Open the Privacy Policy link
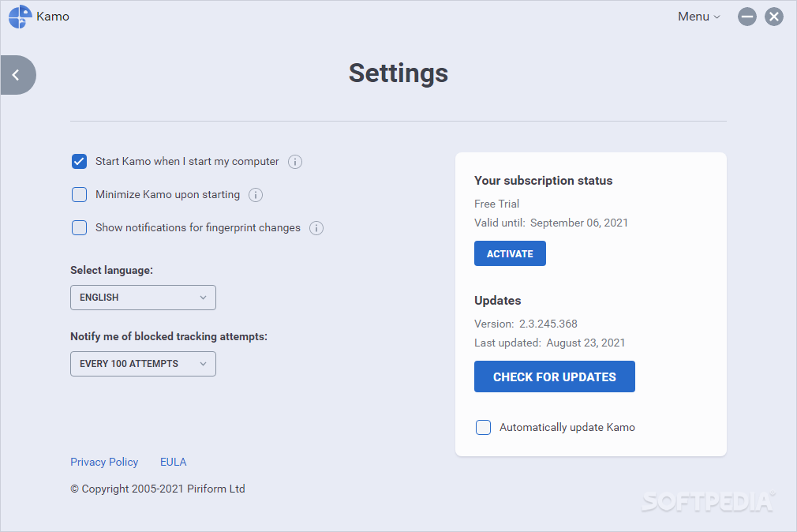This screenshot has height=532, width=797. [104, 462]
